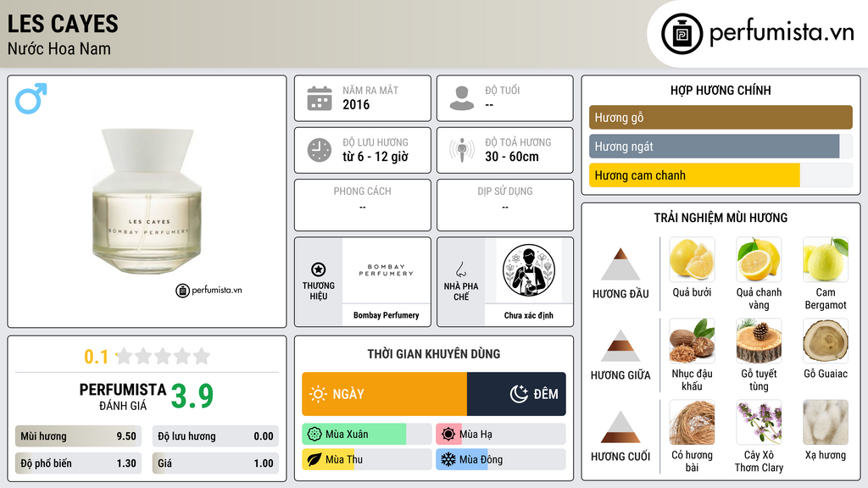Image resolution: width=868 pixels, height=488 pixels.
Task: Click the Nhục đậu khấu note image
Action: pyautogui.click(x=692, y=341)
